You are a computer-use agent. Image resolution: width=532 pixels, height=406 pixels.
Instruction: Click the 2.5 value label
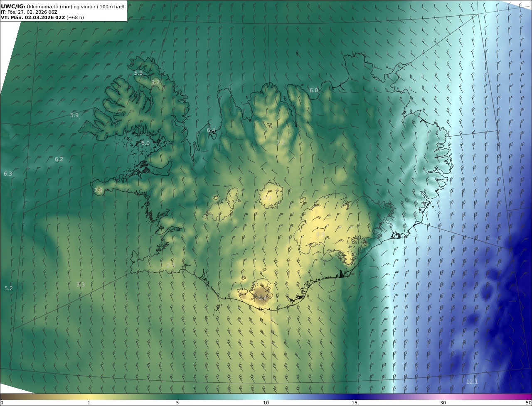coord(99,190)
